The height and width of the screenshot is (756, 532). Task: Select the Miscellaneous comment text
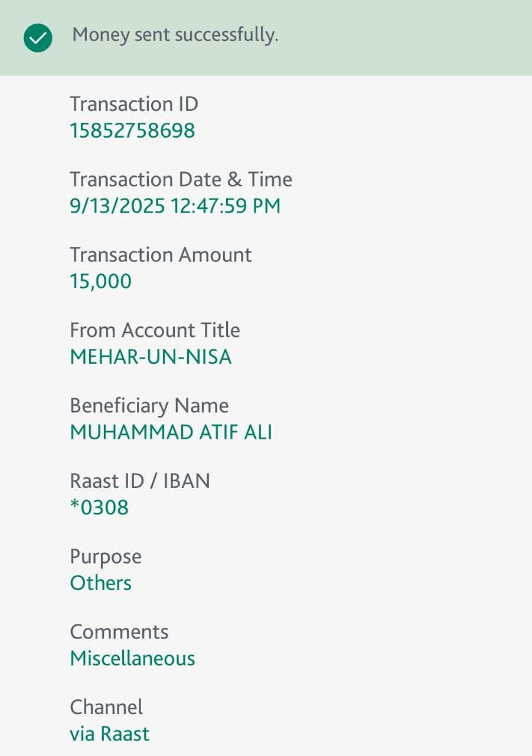click(x=132, y=659)
